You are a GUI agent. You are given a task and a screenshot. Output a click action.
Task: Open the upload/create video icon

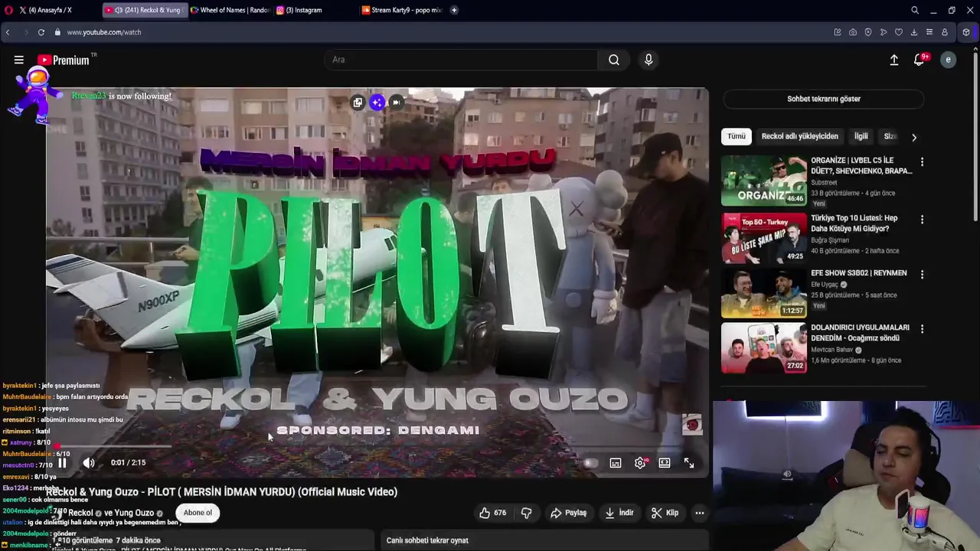click(x=893, y=60)
